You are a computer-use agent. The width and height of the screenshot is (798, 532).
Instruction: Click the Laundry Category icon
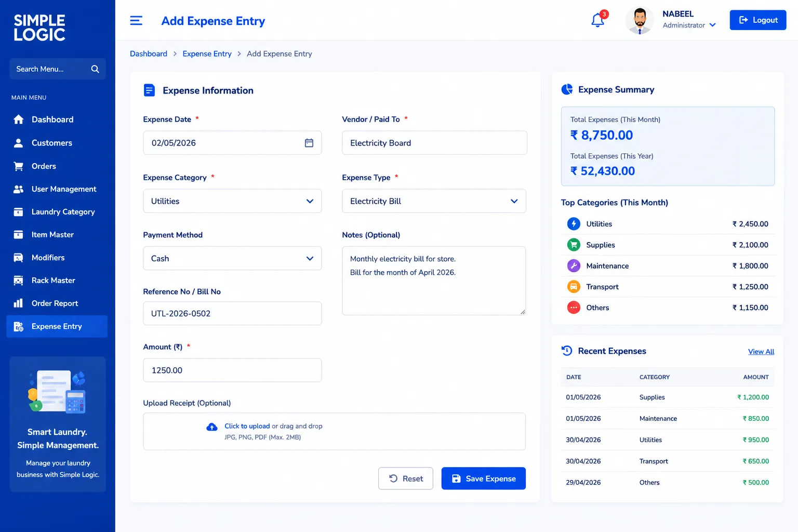pos(19,212)
